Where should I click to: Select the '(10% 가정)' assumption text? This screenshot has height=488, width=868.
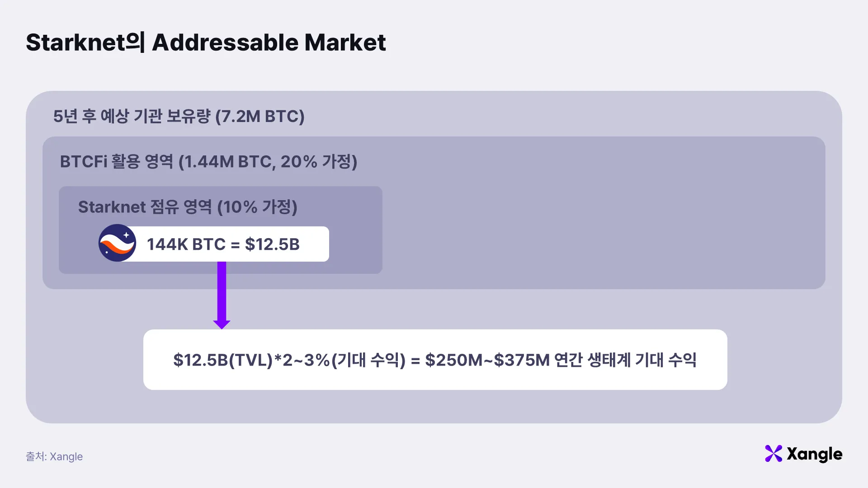click(257, 207)
